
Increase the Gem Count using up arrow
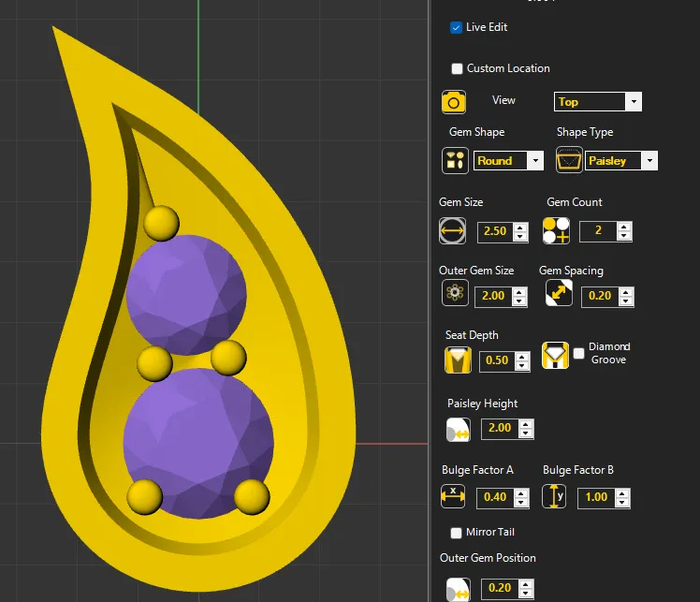coord(624,227)
